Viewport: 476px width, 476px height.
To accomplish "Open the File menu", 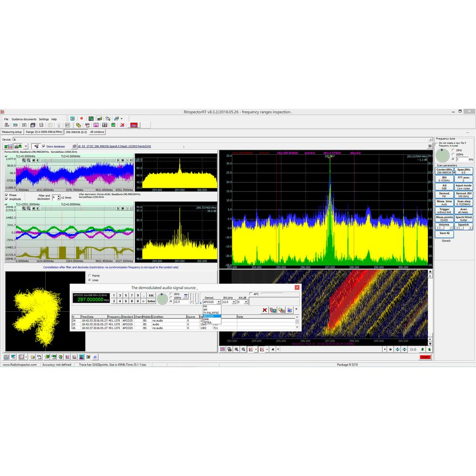I will (6, 119).
